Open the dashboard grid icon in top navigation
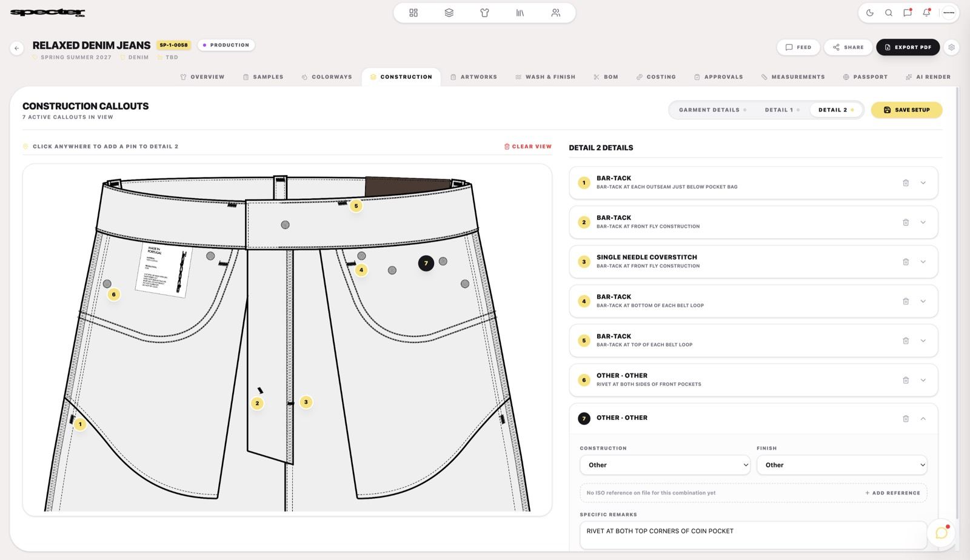 coord(413,13)
